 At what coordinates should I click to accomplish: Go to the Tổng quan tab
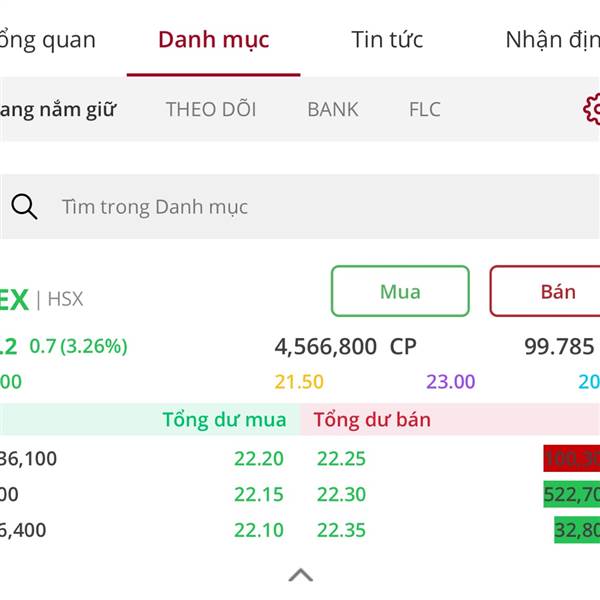[x=47, y=40]
